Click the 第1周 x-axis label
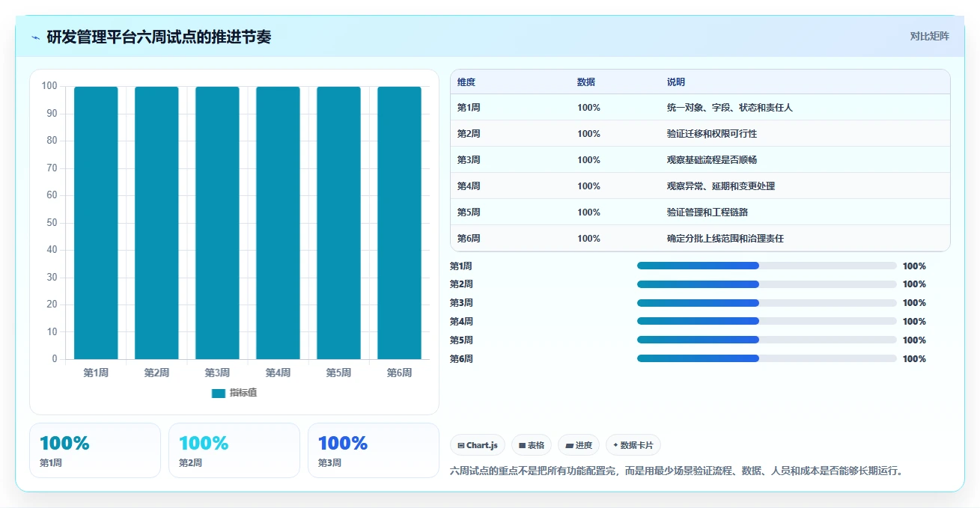The image size is (980, 508). [96, 373]
